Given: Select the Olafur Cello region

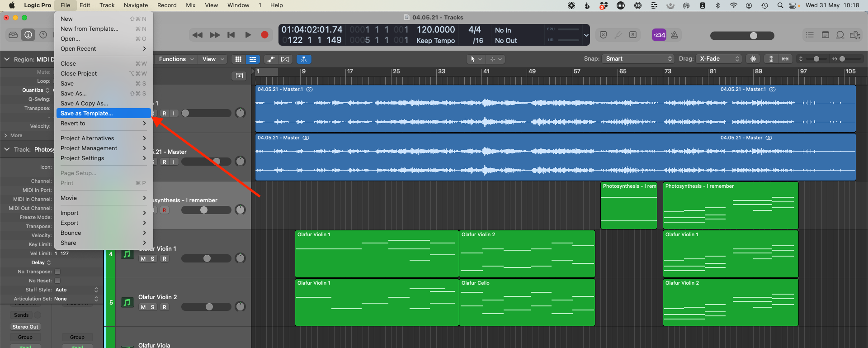Looking at the screenshot, I should click(527, 302).
